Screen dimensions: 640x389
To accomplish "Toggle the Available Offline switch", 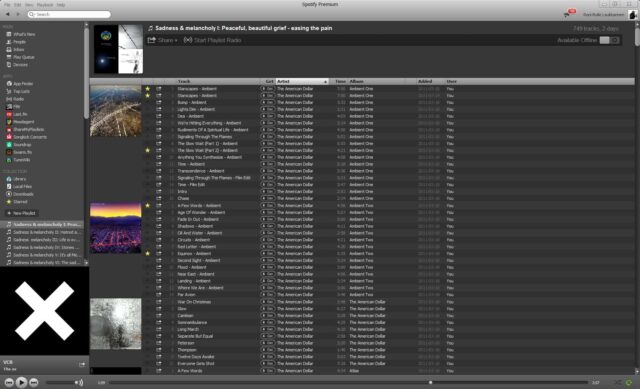I will [609, 40].
